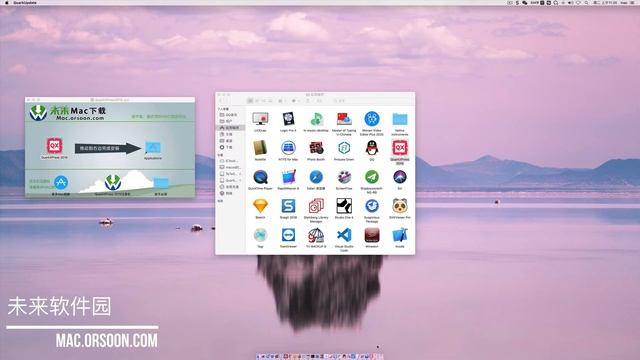Viewport: 640px width, 360px height.
Task: Launch RapidWeaver 8
Action: tap(288, 177)
